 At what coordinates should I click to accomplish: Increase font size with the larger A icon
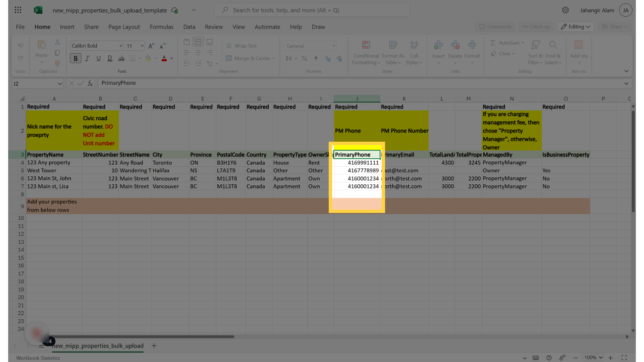pyautogui.click(x=151, y=46)
